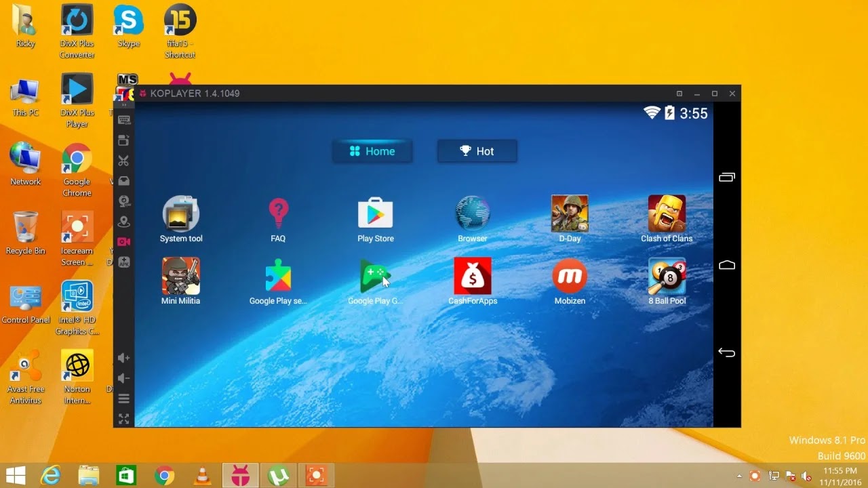This screenshot has width=868, height=488.
Task: Open the GPS location pin tool
Action: pyautogui.click(x=123, y=222)
